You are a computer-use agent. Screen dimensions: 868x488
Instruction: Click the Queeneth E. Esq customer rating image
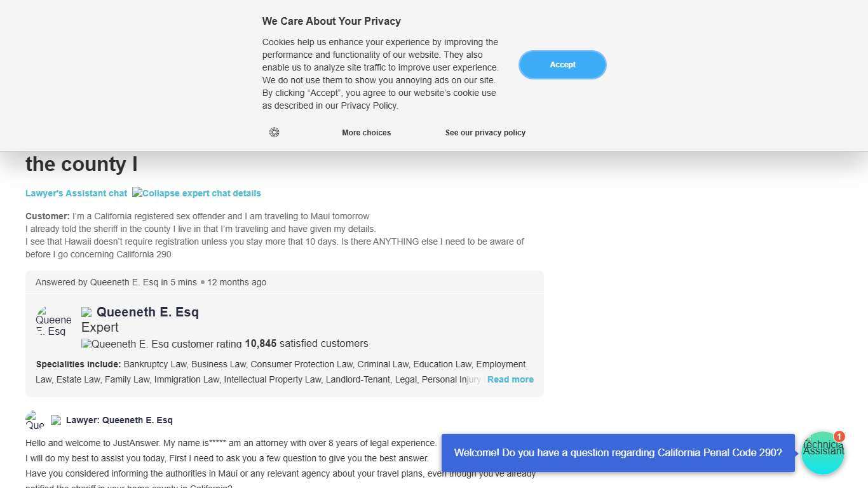click(161, 344)
